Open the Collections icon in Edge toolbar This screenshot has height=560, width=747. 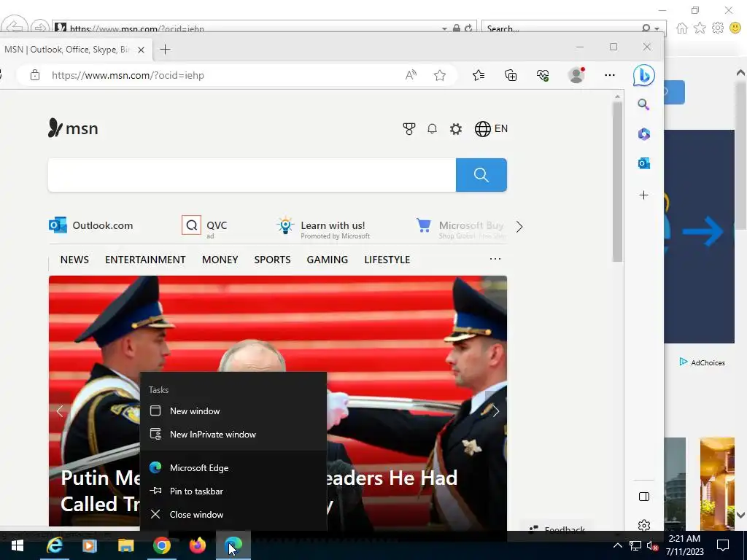click(x=511, y=75)
